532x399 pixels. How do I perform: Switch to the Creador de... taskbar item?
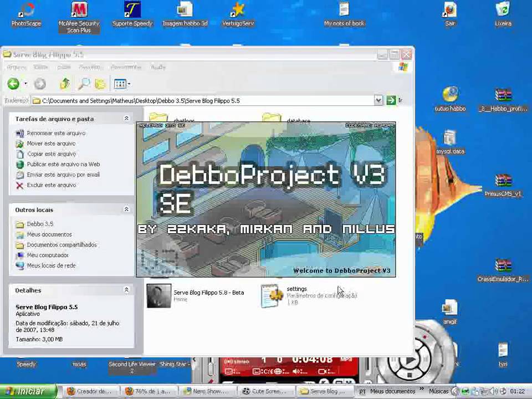(x=90, y=391)
